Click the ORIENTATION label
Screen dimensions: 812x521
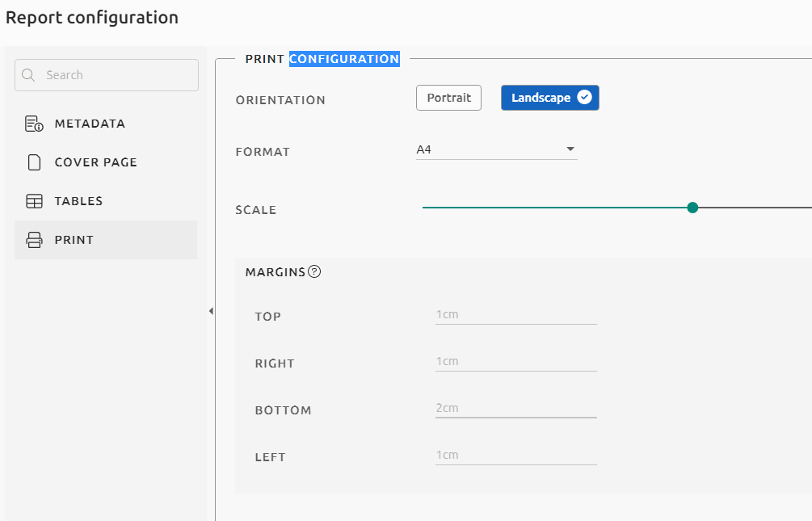280,100
